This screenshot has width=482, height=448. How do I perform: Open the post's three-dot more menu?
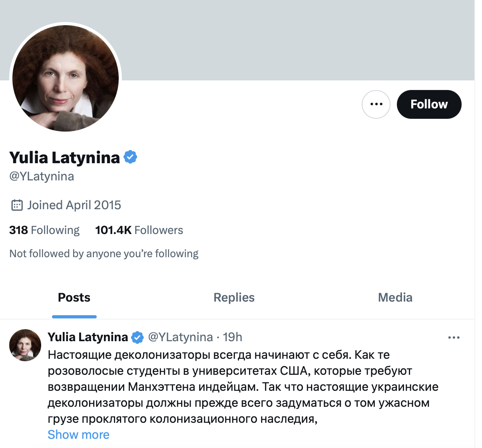[454, 338]
